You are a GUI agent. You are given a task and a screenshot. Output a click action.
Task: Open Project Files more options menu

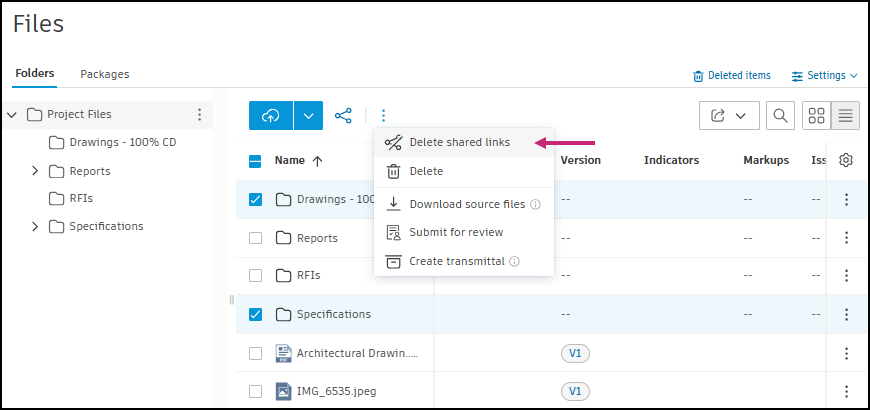200,115
